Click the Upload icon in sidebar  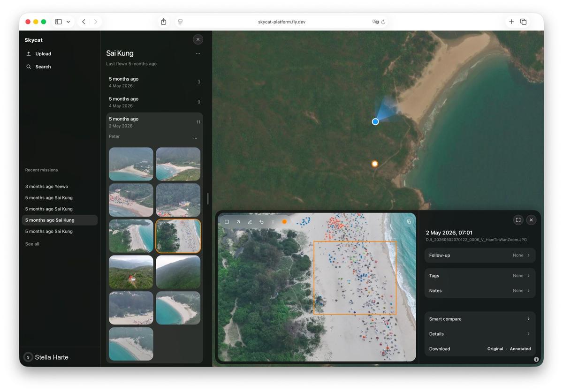29,53
